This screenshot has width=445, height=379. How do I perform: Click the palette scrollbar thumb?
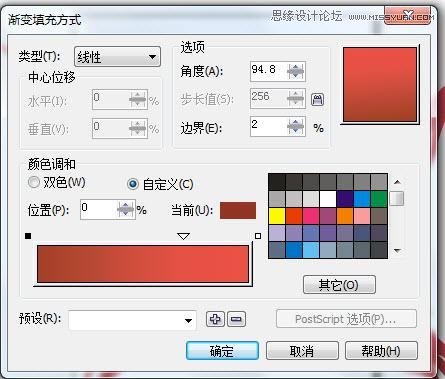pos(397,198)
